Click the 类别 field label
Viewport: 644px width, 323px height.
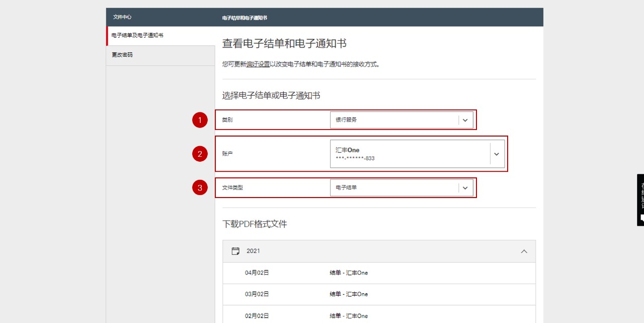[x=227, y=120]
